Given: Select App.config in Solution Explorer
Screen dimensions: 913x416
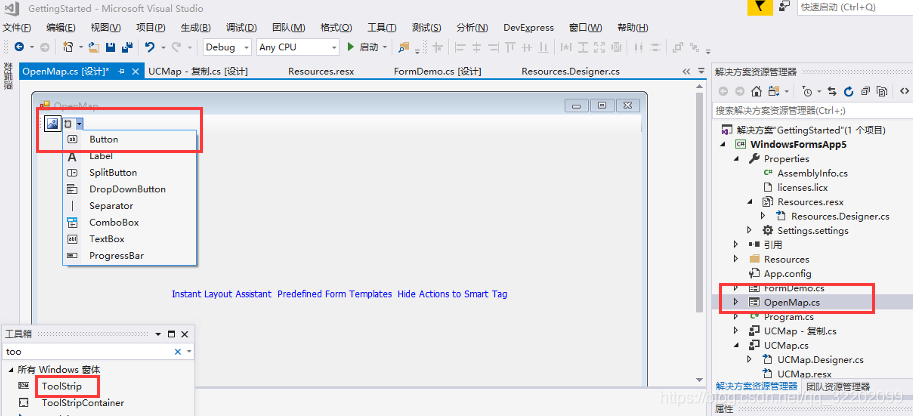Looking at the screenshot, I should pyautogui.click(x=787, y=273).
